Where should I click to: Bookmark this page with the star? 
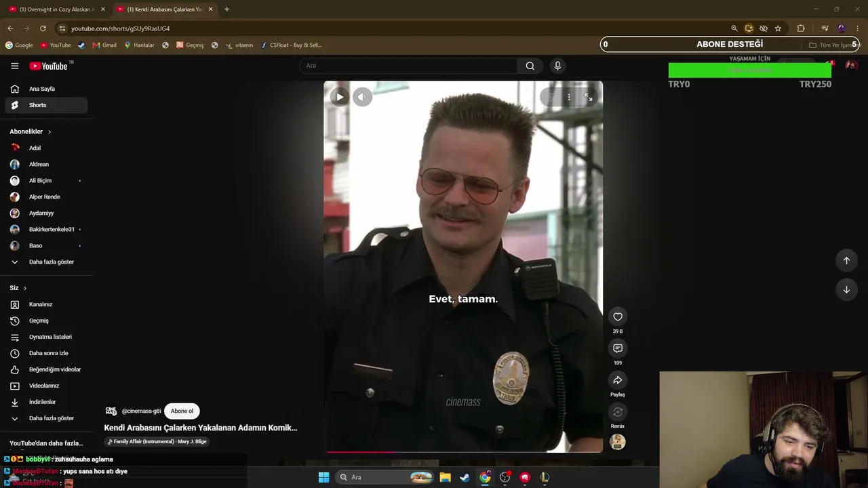[x=778, y=28]
